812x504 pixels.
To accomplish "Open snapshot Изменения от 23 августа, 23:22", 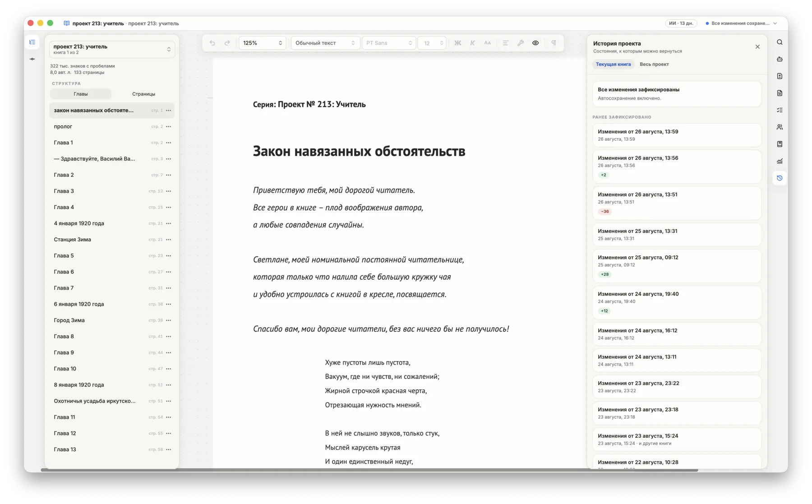I will [677, 387].
